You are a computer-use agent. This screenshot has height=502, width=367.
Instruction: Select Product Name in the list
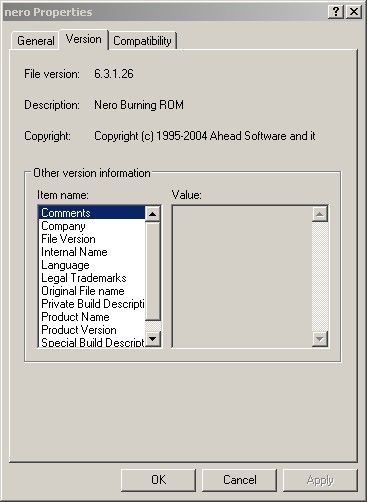(x=92, y=317)
